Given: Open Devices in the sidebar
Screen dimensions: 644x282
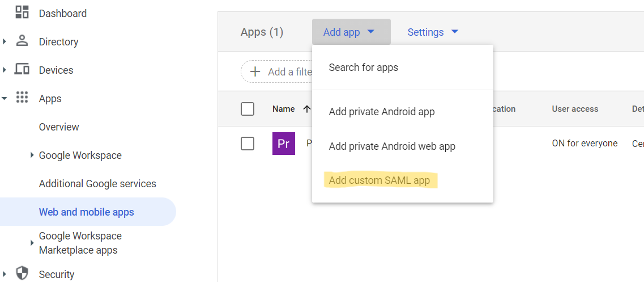Looking at the screenshot, I should [56, 70].
